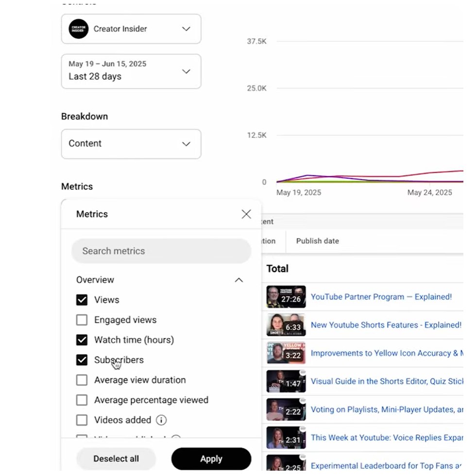Click the May 19, 2025 axis label
Viewport: 476px width, 476px height.
pyautogui.click(x=299, y=192)
